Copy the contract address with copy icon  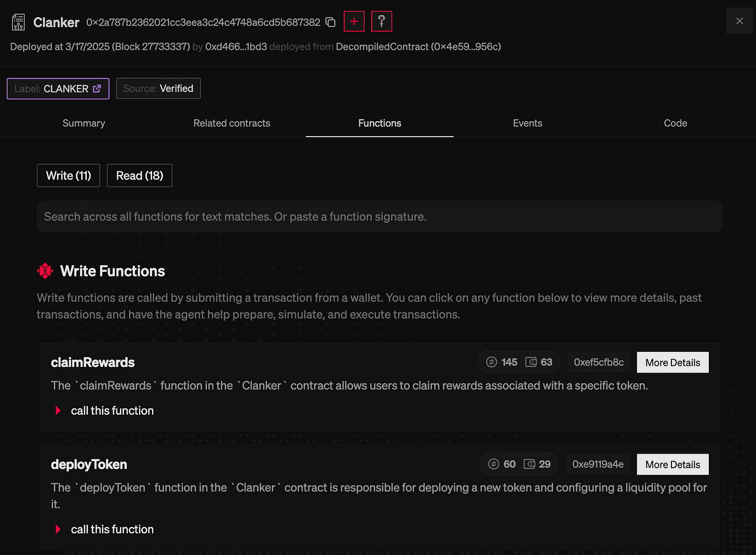coord(330,22)
